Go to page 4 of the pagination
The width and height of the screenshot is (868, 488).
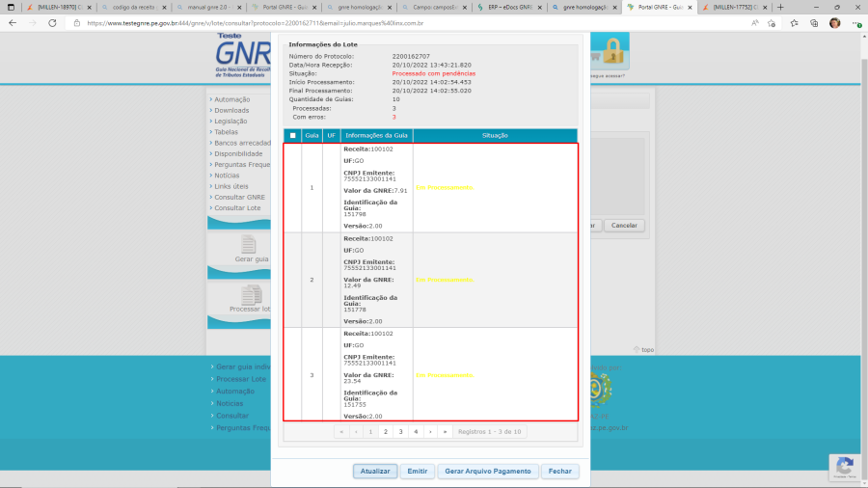click(416, 431)
